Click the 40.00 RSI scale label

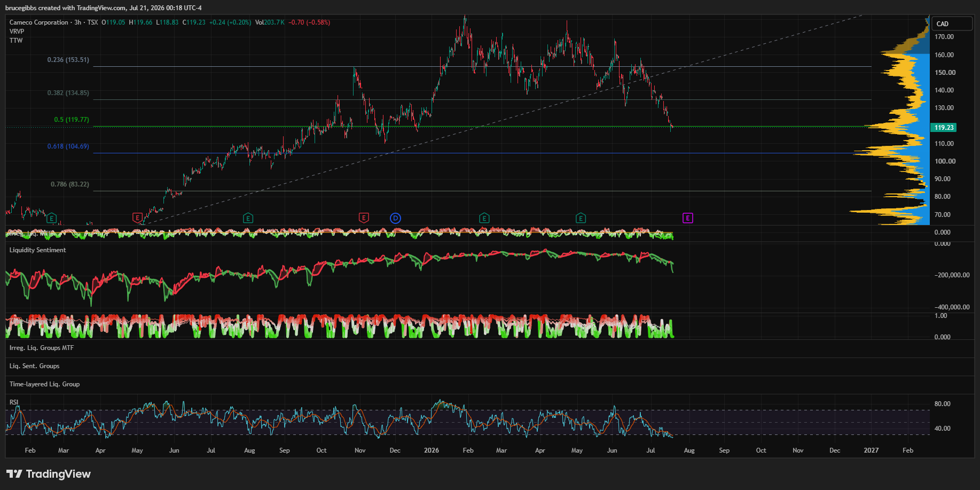[943, 429]
